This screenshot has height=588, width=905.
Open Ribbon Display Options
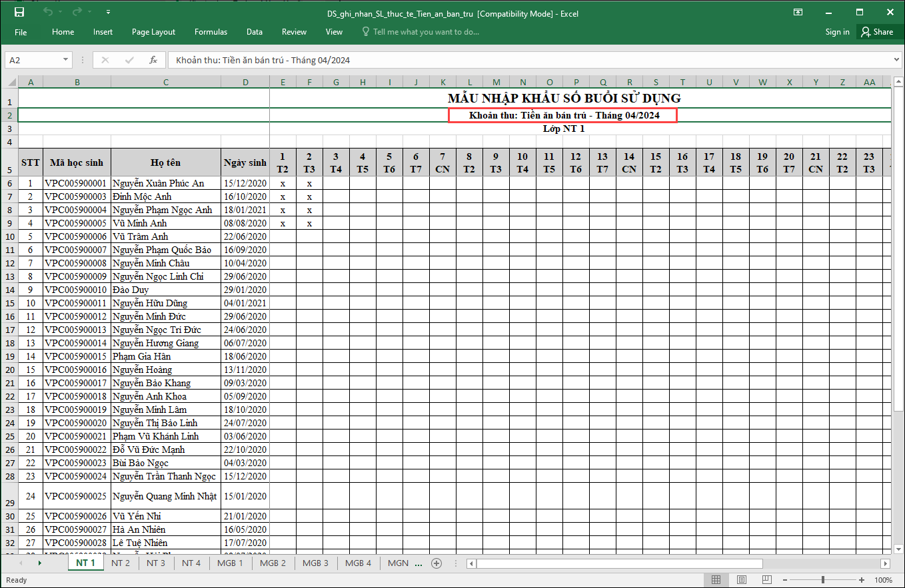[x=798, y=13]
